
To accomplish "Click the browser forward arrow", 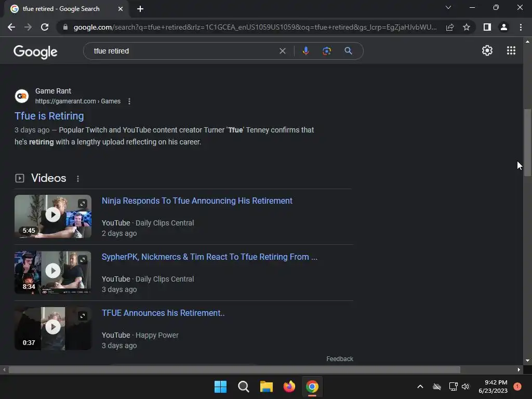I will click(x=28, y=27).
